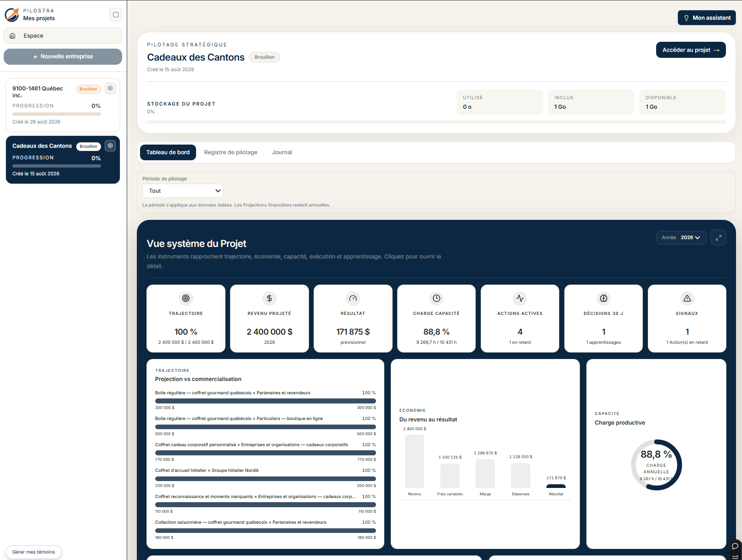Click the Disponible 1 Go storage box
742x560 pixels.
tap(682, 102)
